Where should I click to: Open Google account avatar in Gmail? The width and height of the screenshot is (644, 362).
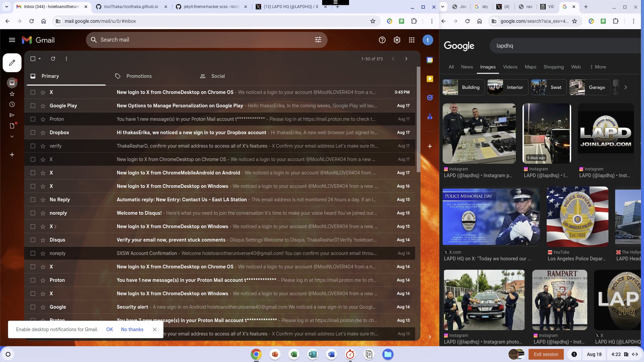(x=428, y=40)
